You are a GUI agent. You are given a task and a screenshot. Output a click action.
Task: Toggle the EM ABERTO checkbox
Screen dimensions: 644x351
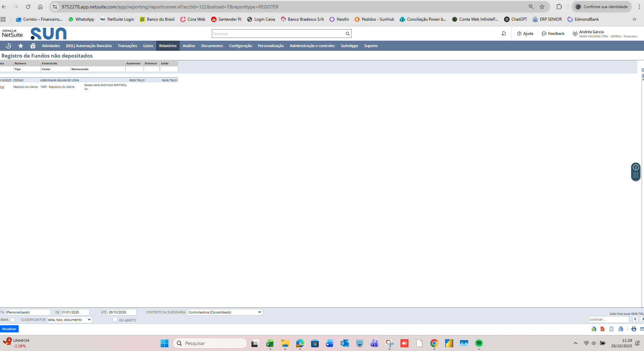(x=115, y=319)
